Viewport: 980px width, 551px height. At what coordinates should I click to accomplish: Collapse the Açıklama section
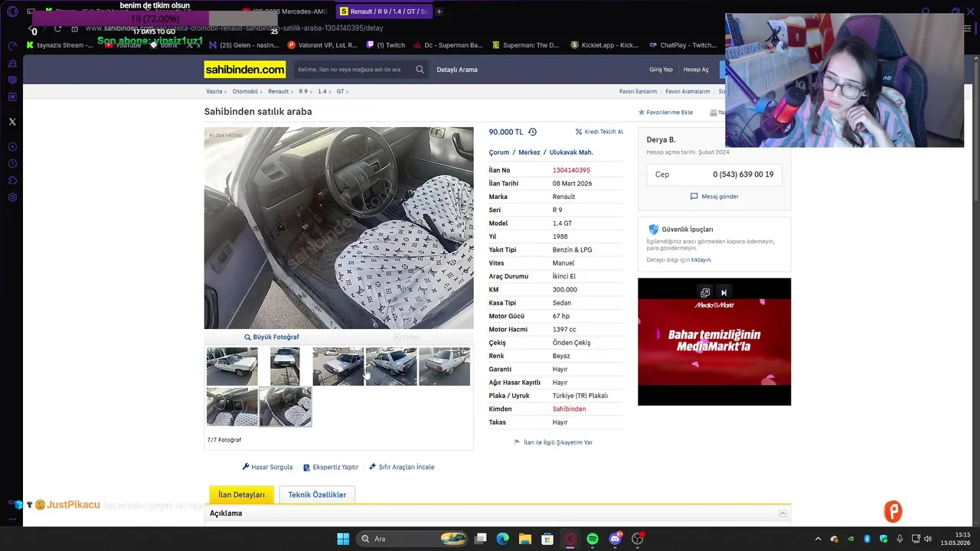pos(782,514)
